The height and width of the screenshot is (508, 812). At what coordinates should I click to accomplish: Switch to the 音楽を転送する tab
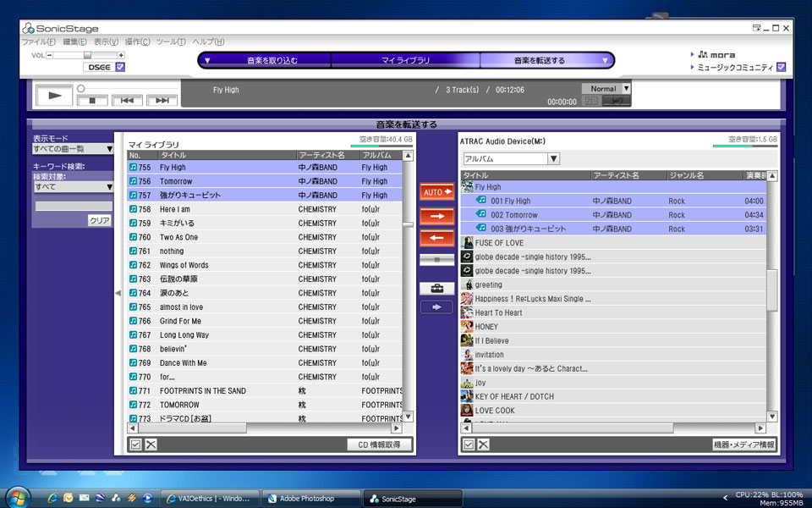(540, 61)
